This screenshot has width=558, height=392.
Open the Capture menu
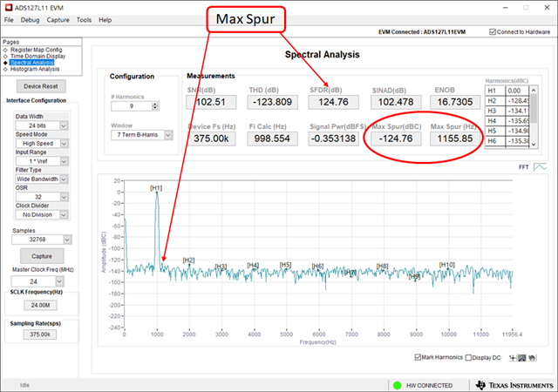58,20
